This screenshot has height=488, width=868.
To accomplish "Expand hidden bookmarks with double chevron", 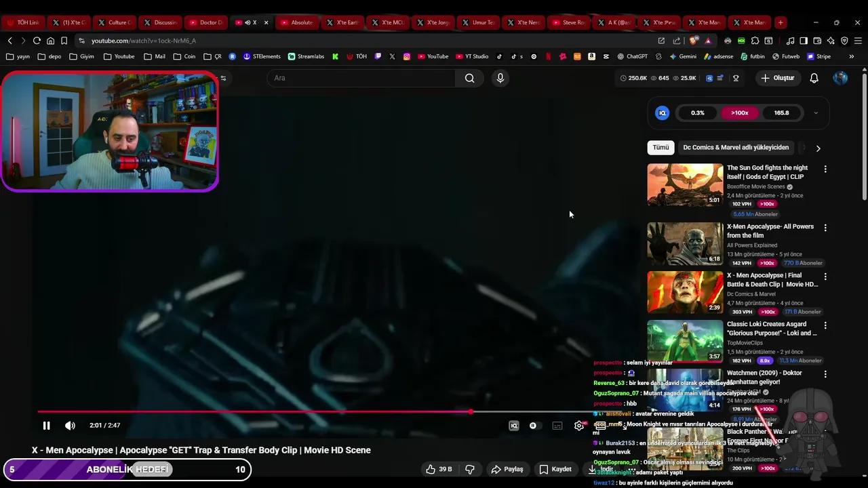I will tap(852, 57).
